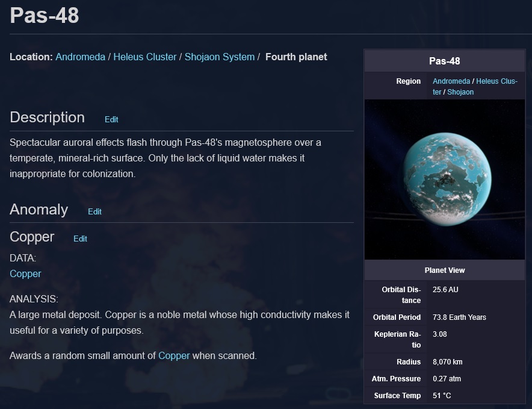
Task: Click the Description heading
Action: point(47,117)
